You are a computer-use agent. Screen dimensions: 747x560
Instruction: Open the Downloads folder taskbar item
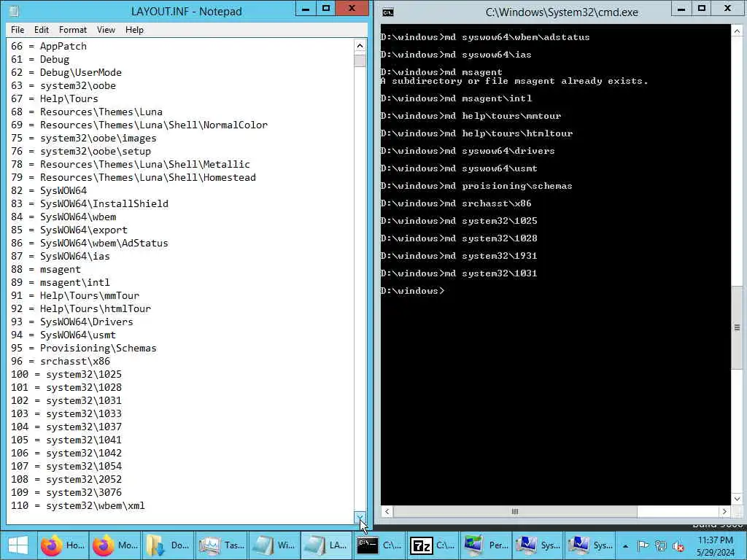pos(168,545)
